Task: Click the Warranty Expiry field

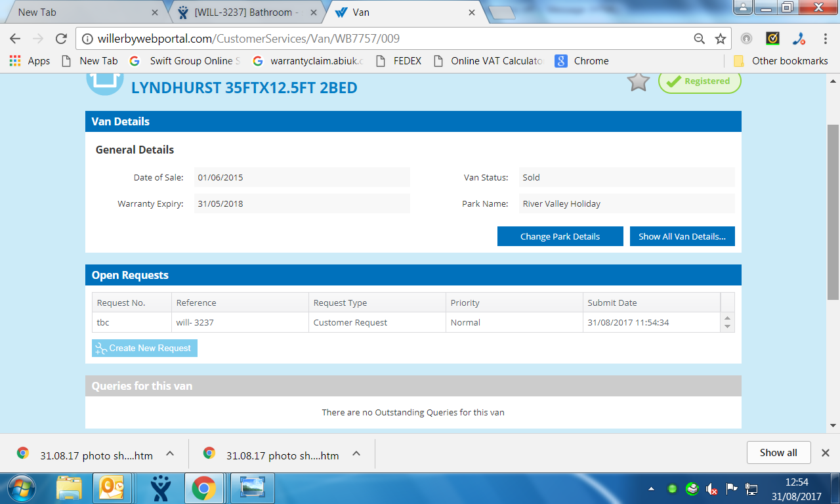Action: point(302,203)
